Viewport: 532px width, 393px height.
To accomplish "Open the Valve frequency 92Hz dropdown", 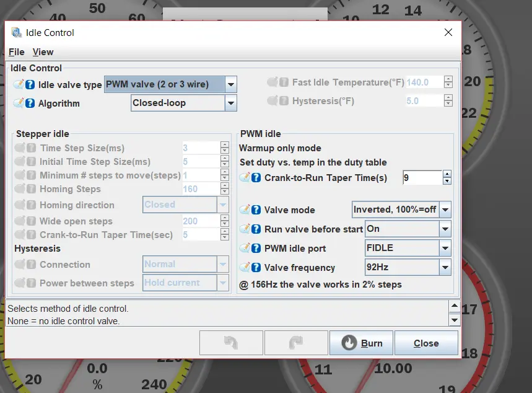I will 445,268.
